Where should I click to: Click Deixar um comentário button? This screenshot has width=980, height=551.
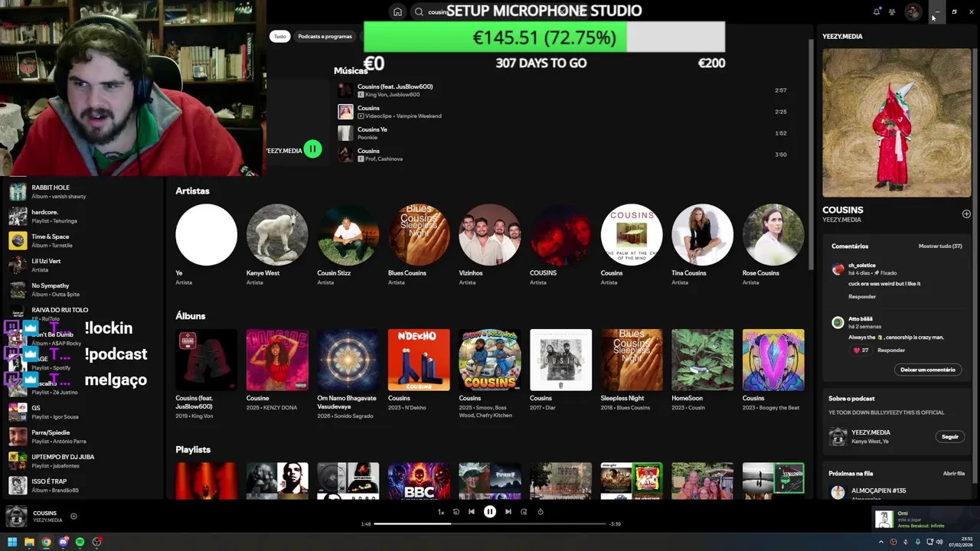(928, 370)
